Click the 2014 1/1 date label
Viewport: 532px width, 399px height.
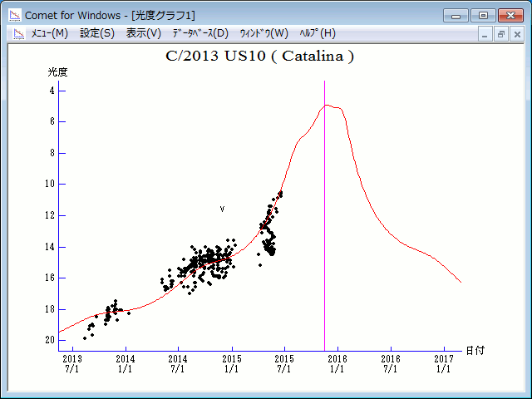tap(126, 364)
